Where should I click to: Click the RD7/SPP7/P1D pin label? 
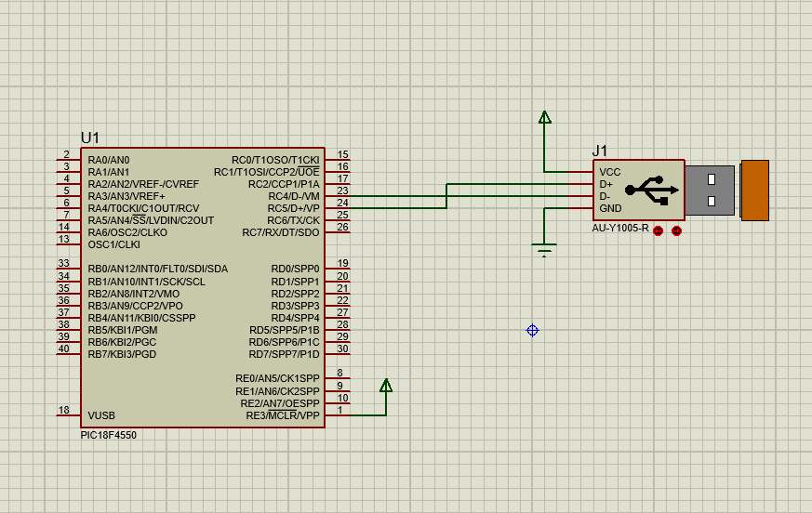(285, 355)
